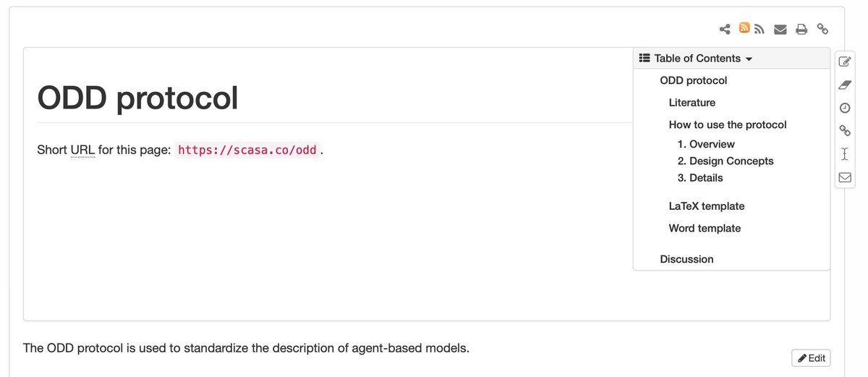Go to How to use the protocol section
This screenshot has height=377, width=868.
(x=728, y=124)
